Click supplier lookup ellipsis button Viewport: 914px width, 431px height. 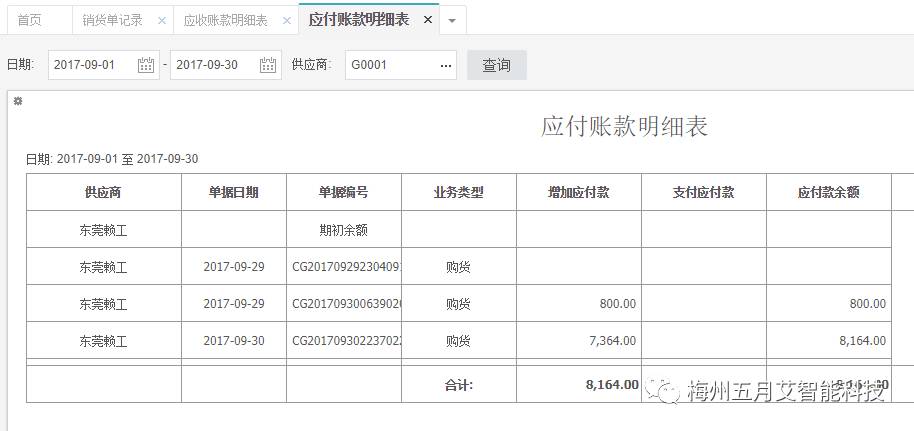(x=445, y=65)
